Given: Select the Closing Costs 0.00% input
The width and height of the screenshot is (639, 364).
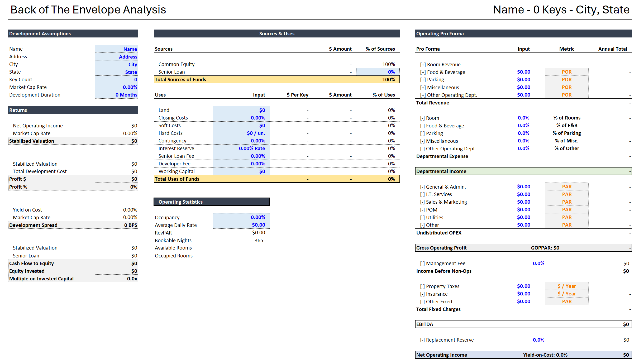Looking at the screenshot, I should pos(241,118).
